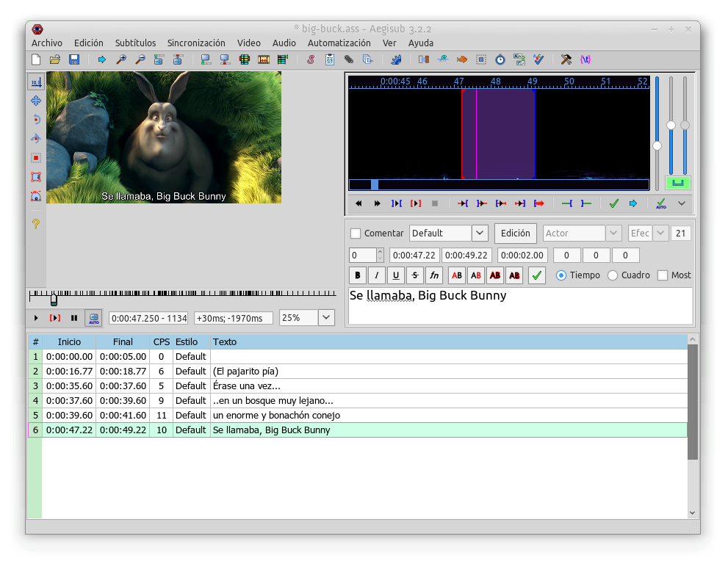Open the kanji timer orange fish icon
The height and width of the screenshot is (561, 728).
coord(462,59)
